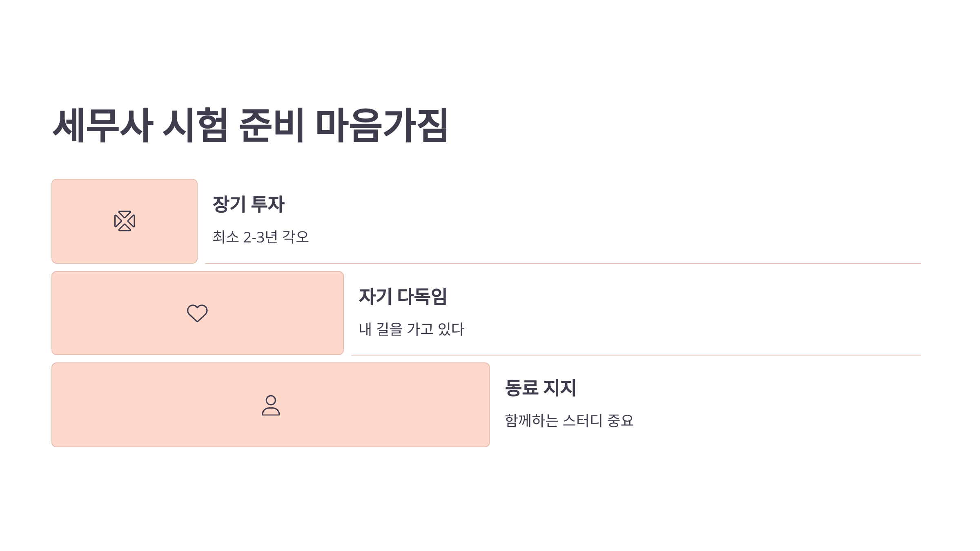Viewport: 980px width, 551px height.
Task: Select the divider line under 자기 다독임
Action: 636,355
